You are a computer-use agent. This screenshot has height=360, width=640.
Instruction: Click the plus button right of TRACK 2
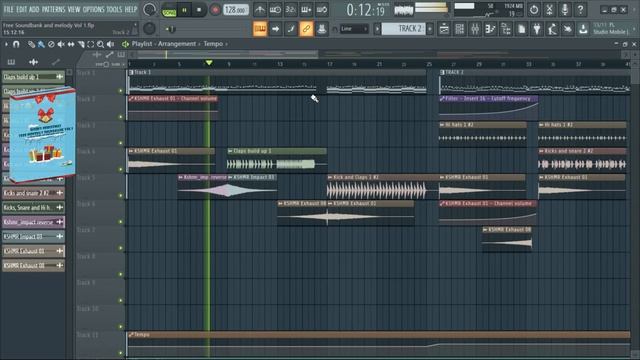tap(430, 29)
